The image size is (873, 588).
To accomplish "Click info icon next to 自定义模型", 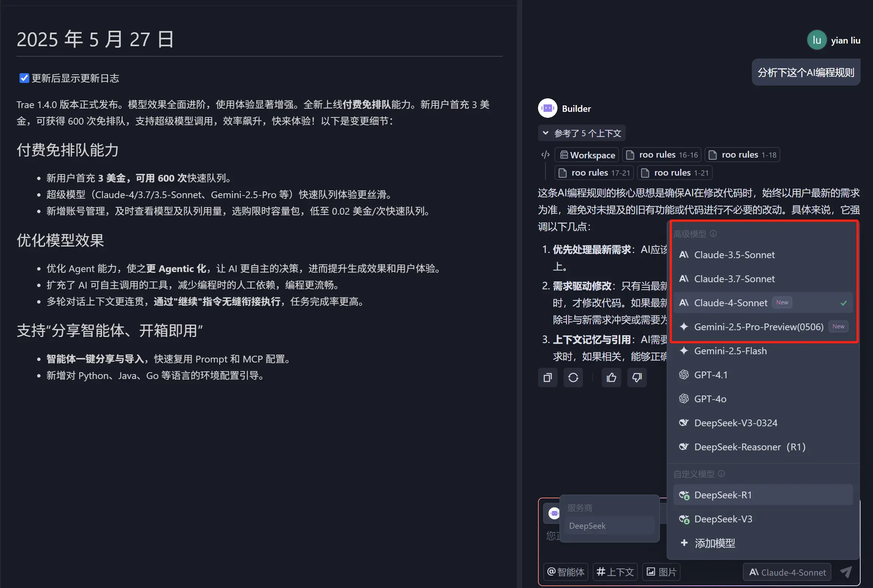I will [x=721, y=474].
